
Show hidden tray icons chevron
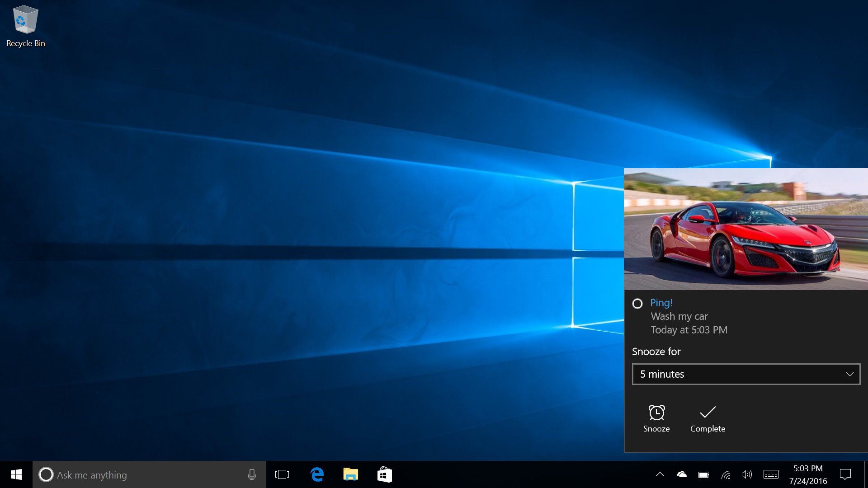(660, 474)
